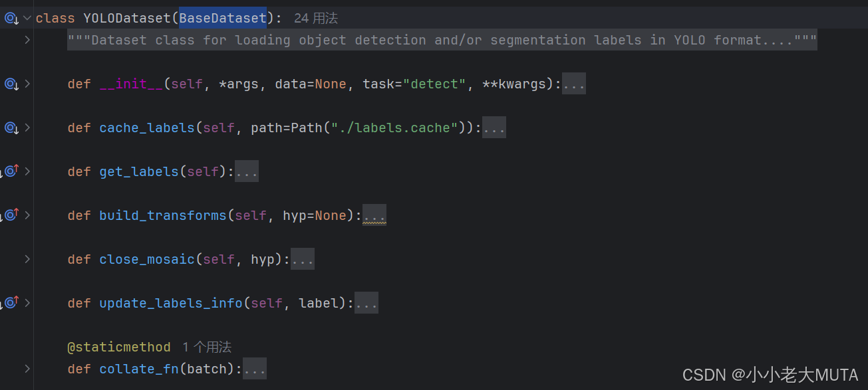Click the folded ellipsis after __init__ signature
Screen dimensions: 868x390
pyautogui.click(x=574, y=84)
